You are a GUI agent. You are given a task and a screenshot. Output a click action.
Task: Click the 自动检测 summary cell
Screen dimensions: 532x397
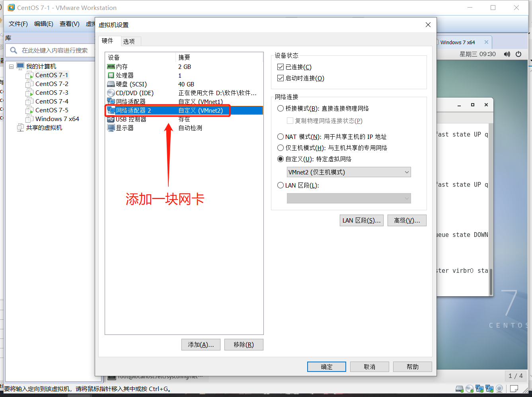pos(190,128)
